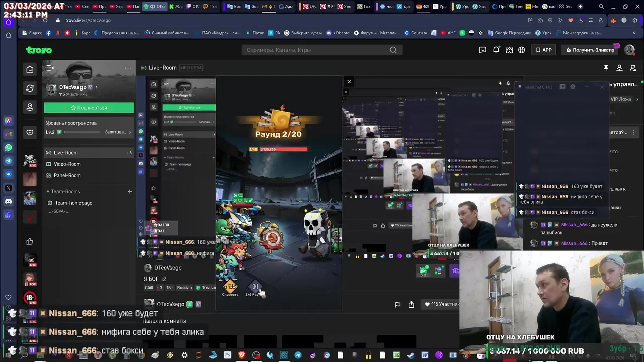Click the location pin sidebar icon
This screenshot has height=362, width=644.
[x=30, y=107]
